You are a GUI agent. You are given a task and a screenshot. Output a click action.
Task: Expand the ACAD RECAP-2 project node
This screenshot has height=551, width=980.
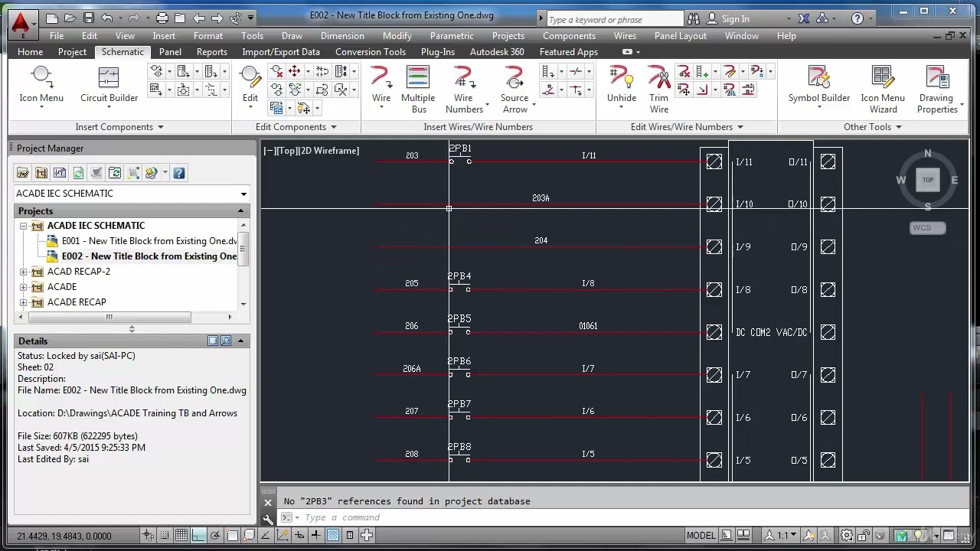click(24, 272)
